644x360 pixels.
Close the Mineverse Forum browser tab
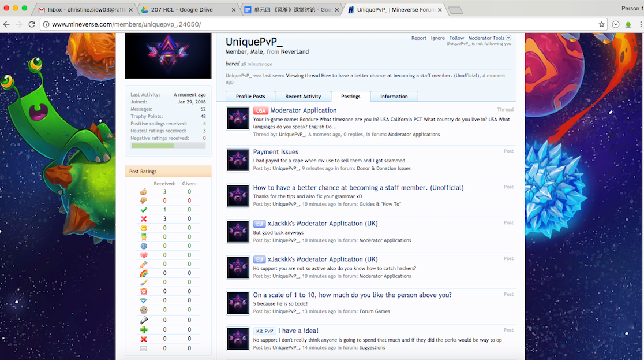pos(440,9)
